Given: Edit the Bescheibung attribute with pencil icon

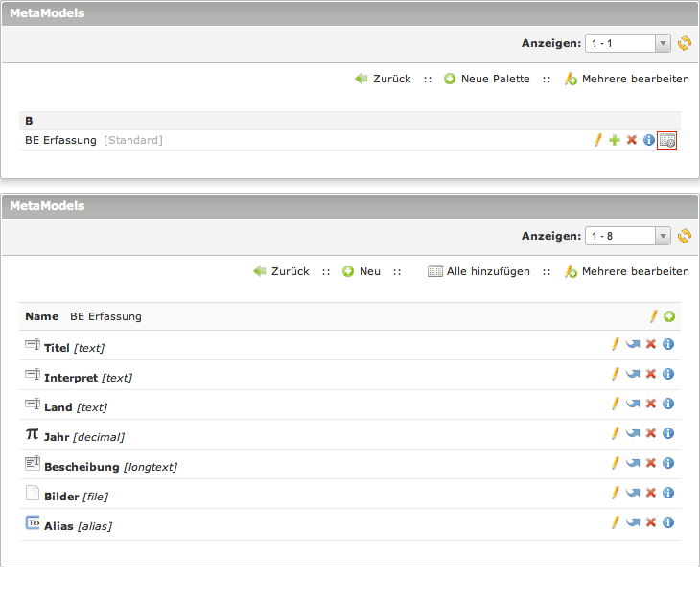Looking at the screenshot, I should (x=616, y=463).
